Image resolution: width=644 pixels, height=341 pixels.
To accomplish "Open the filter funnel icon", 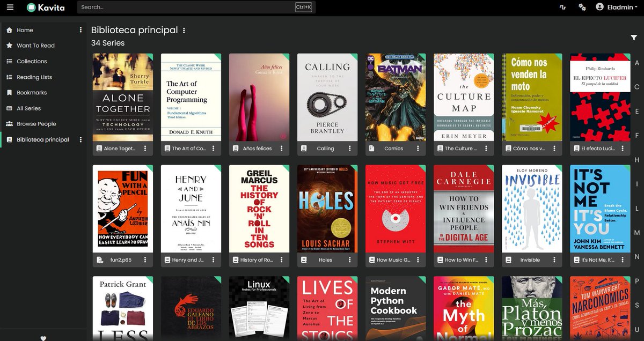I will 634,38.
